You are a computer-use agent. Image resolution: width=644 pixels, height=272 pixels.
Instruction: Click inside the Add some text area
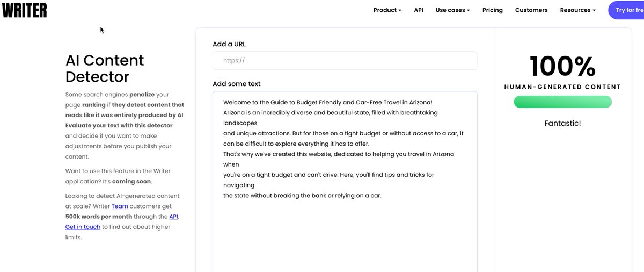pos(345,182)
